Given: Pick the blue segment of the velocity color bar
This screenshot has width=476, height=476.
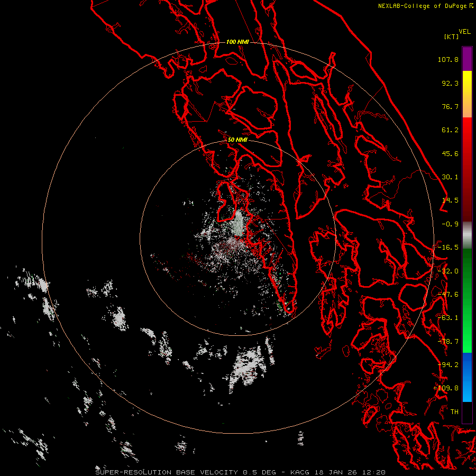Looking at the screenshot, I should [x=467, y=377].
